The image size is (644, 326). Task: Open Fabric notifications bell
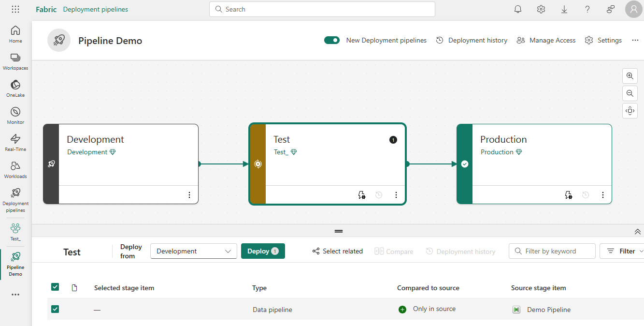(517, 9)
